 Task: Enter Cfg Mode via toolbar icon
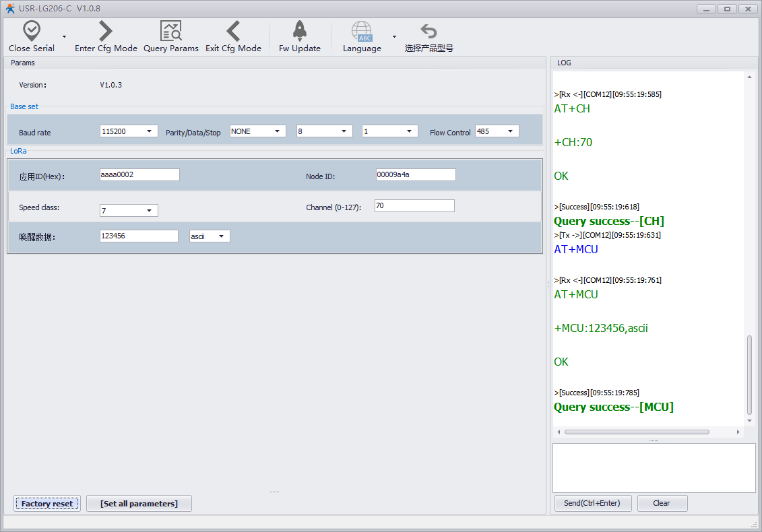tap(106, 31)
